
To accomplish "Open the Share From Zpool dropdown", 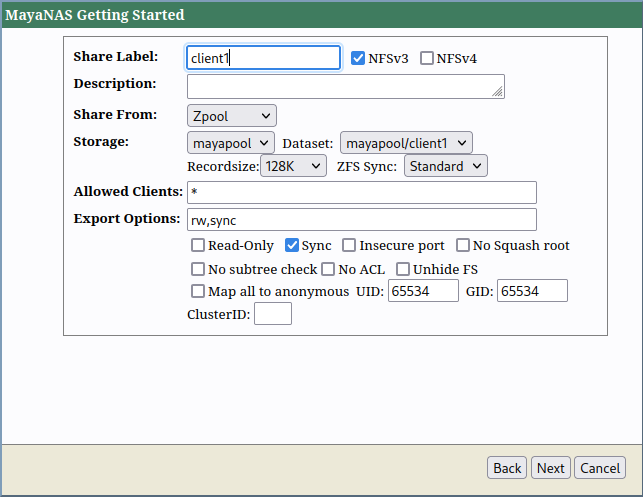I will pyautogui.click(x=231, y=116).
